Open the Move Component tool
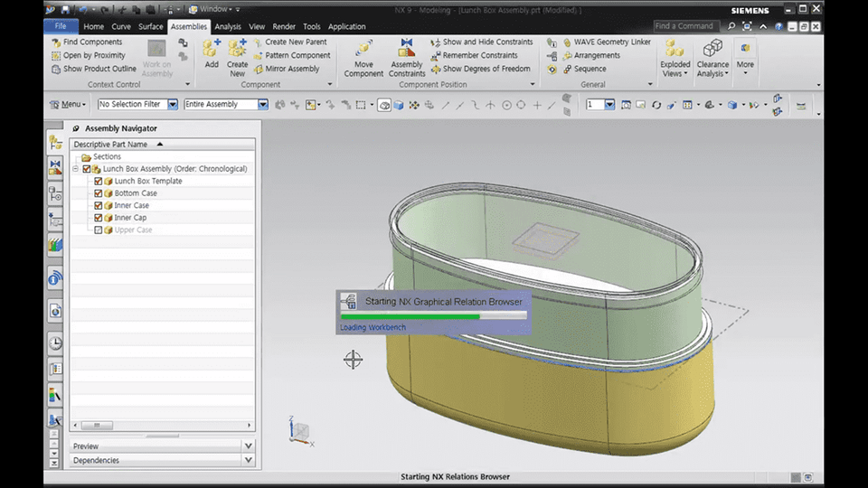Viewport: 868px width, 488px height. (x=363, y=58)
